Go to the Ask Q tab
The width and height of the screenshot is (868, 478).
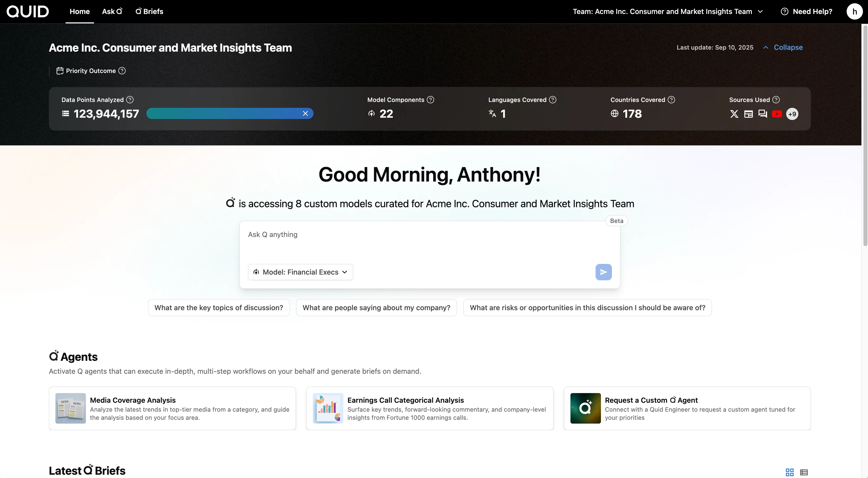(x=112, y=11)
